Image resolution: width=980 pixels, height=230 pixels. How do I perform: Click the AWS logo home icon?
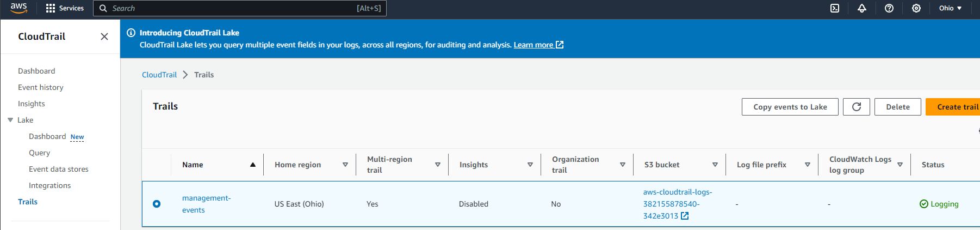[18, 8]
